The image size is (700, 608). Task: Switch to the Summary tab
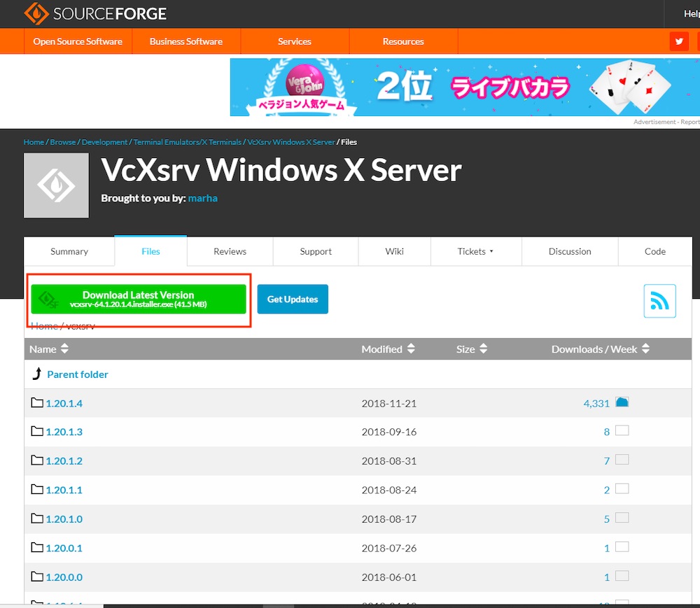coord(69,251)
